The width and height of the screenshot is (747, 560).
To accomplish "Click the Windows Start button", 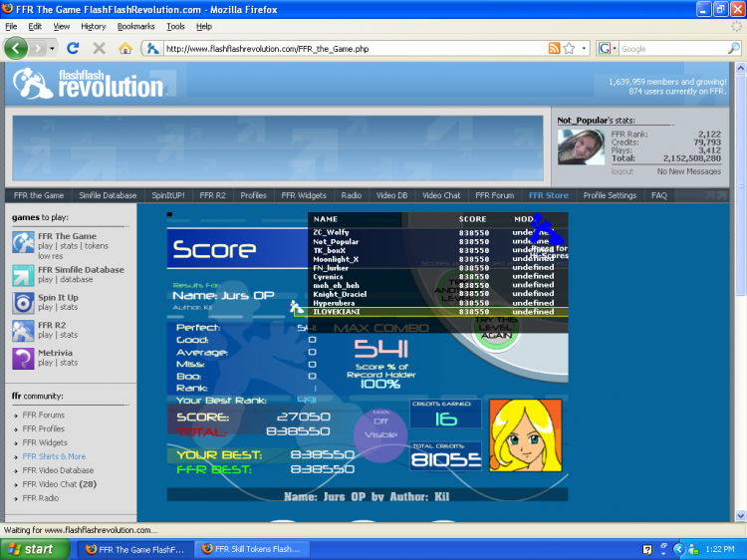I will pyautogui.click(x=32, y=549).
